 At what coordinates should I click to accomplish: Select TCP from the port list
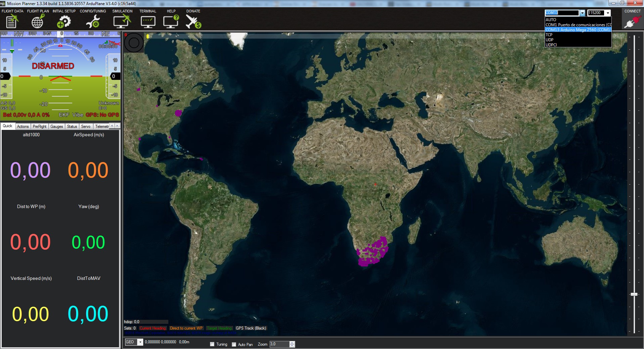(x=549, y=35)
